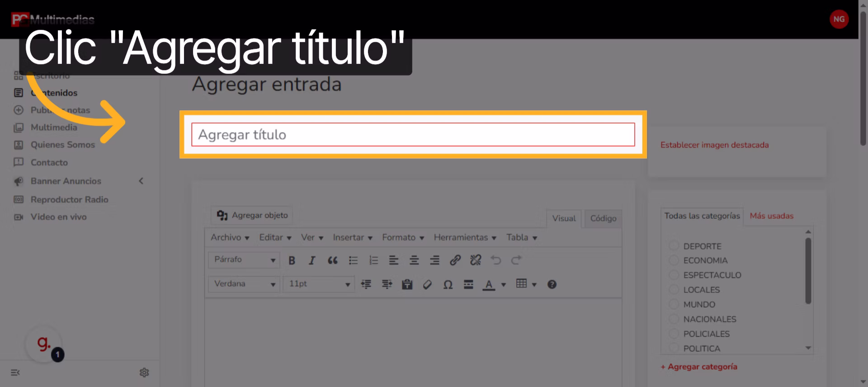Image resolution: width=868 pixels, height=387 pixels.
Task: Open editor help question mark icon
Action: [x=552, y=284]
